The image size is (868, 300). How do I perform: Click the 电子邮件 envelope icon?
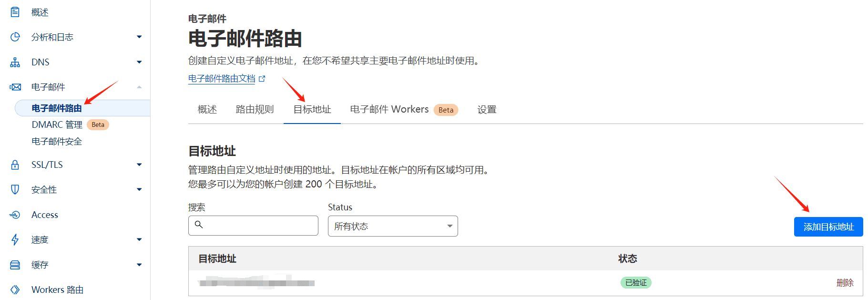15,87
